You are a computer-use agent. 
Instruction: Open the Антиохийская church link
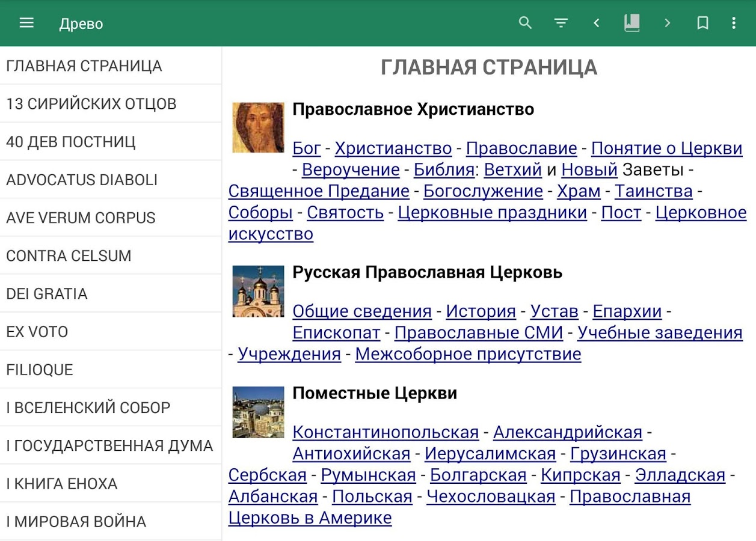[351, 454]
